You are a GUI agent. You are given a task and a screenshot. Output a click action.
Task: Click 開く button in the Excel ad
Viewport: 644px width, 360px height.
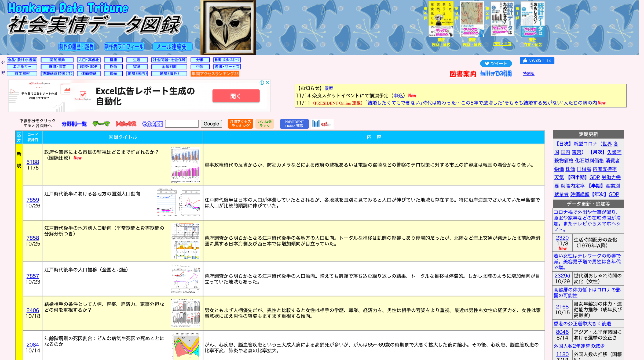pyautogui.click(x=236, y=96)
